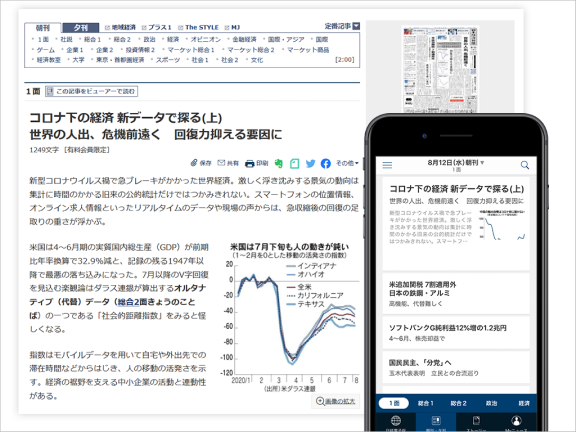
Task: Select the 1面 tab in the phone app
Action: 394,403
